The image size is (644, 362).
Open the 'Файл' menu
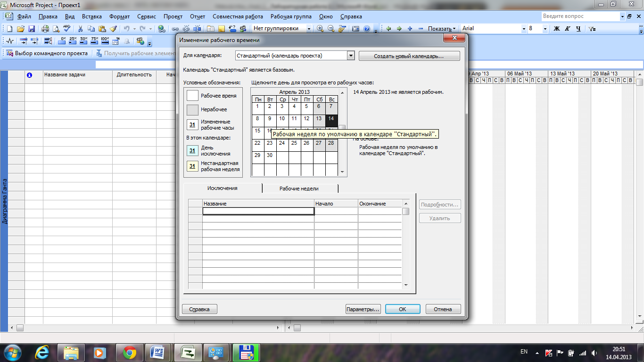click(x=24, y=16)
